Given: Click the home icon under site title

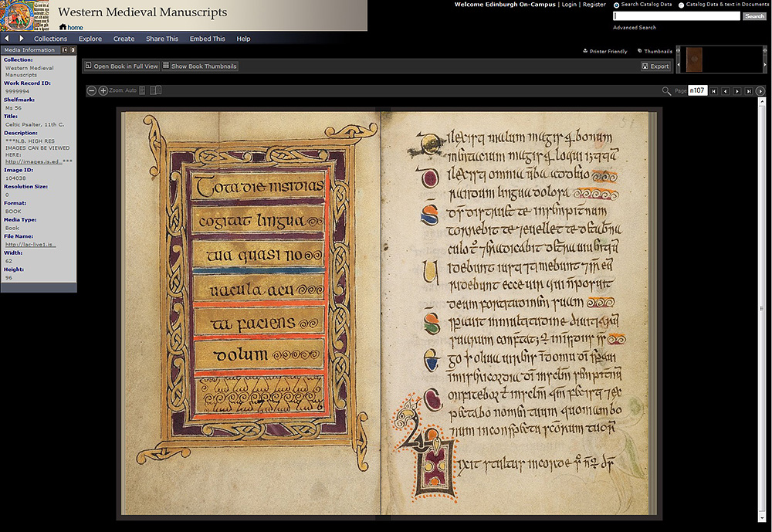Looking at the screenshot, I should pyautogui.click(x=63, y=28).
